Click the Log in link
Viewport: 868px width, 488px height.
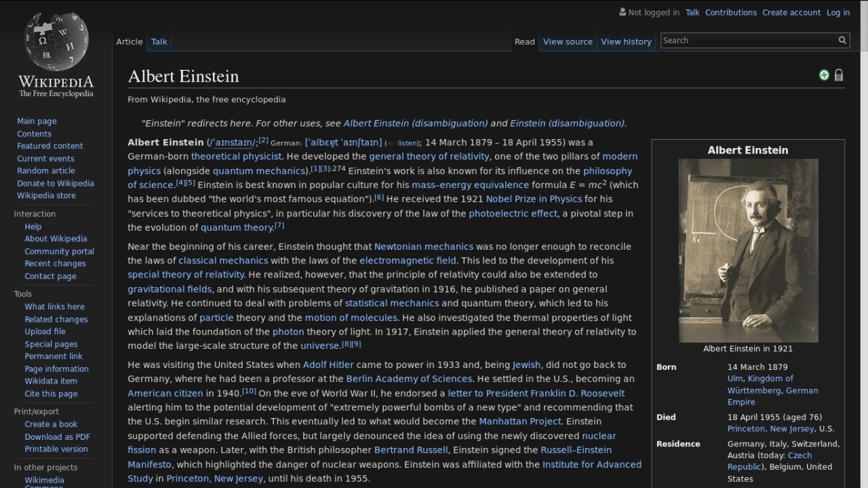click(x=838, y=12)
